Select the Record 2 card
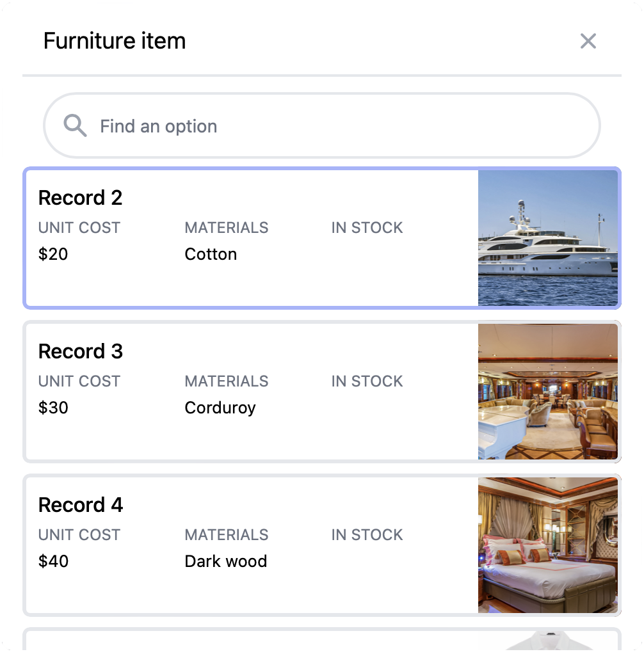 click(250, 238)
